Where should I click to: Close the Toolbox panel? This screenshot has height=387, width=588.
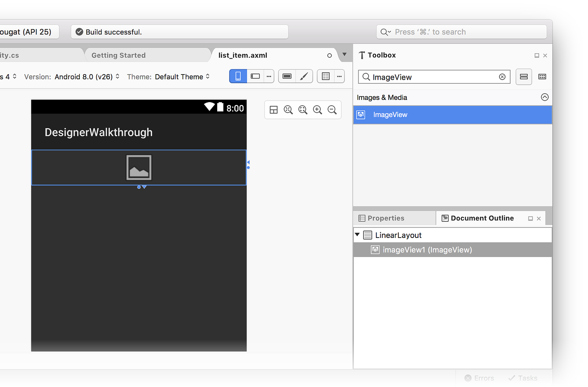545,55
